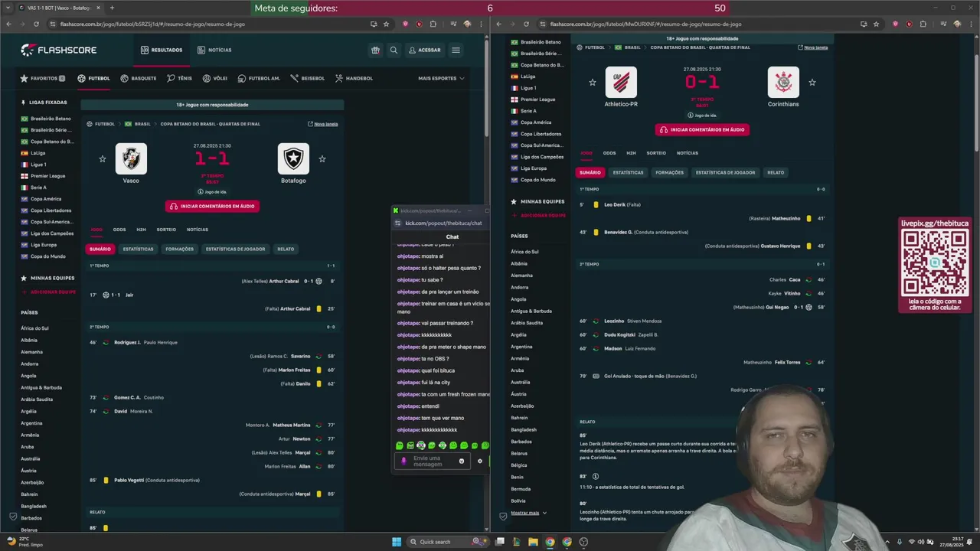The image size is (980, 551).
Task: Click the Acessar login button
Action: coord(425,51)
